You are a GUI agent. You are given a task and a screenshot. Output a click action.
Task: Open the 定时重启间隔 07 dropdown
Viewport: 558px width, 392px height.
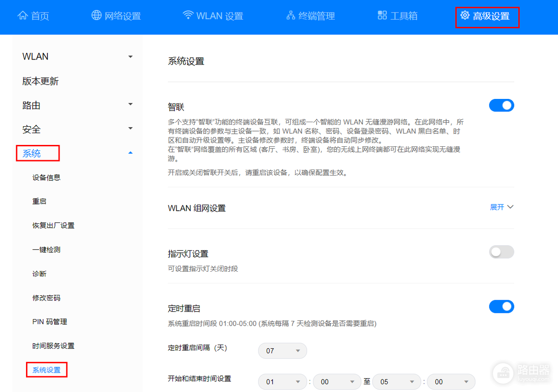click(x=283, y=351)
